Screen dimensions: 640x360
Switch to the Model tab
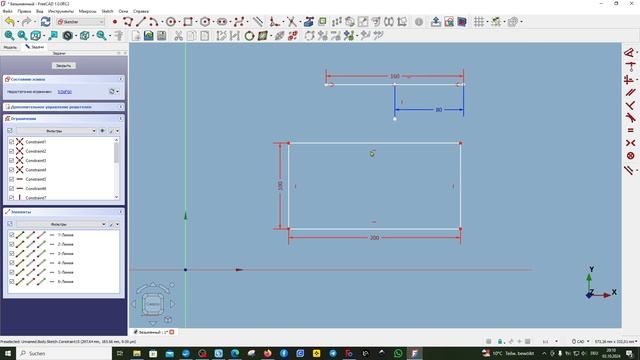coord(10,47)
